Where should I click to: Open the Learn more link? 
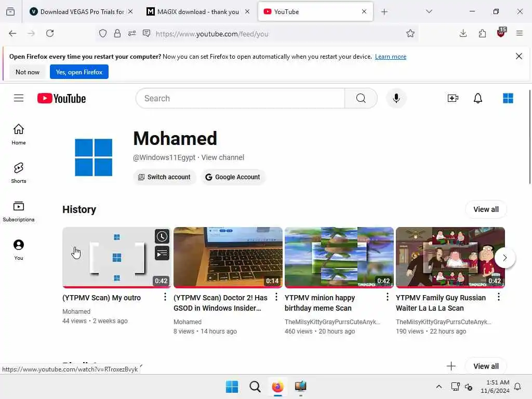[x=391, y=57]
